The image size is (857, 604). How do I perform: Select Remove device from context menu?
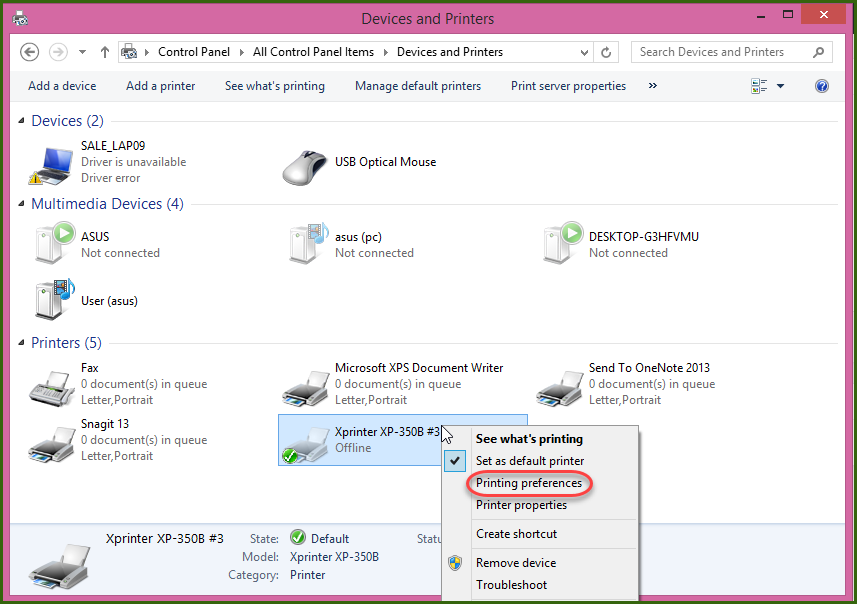(x=516, y=563)
